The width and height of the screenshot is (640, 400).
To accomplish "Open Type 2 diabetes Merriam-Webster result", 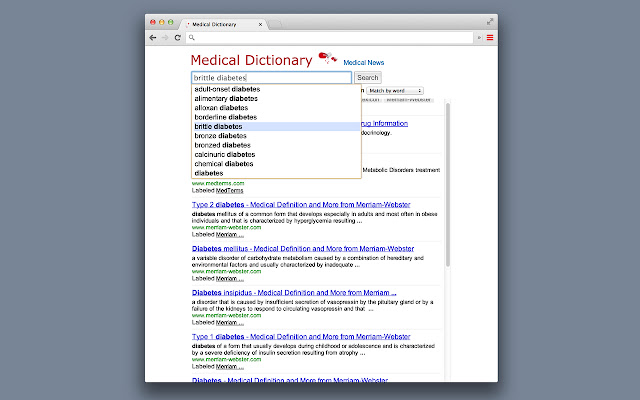I will pyautogui.click(x=301, y=204).
